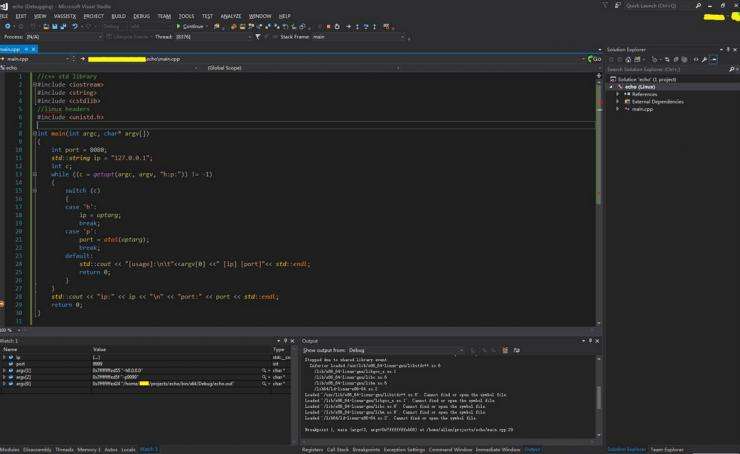The width and height of the screenshot is (740, 454).
Task: Switch to the Team Explorer tab
Action: pos(666,449)
